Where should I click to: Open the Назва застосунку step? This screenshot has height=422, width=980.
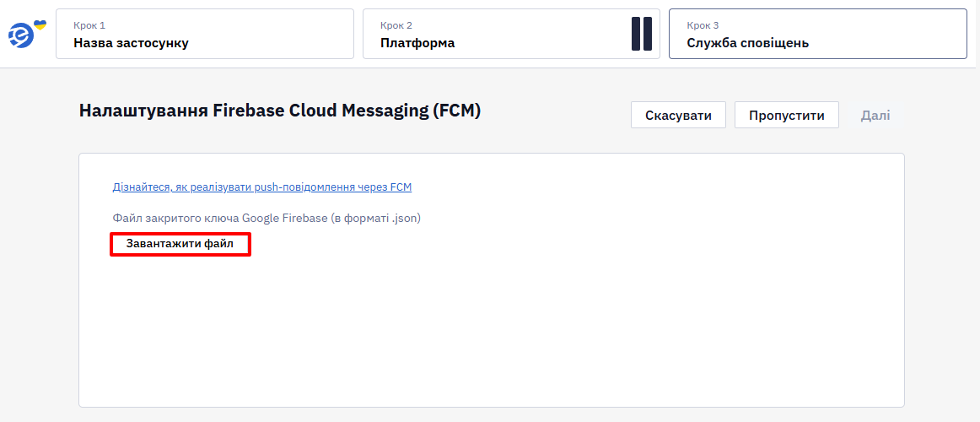(205, 34)
